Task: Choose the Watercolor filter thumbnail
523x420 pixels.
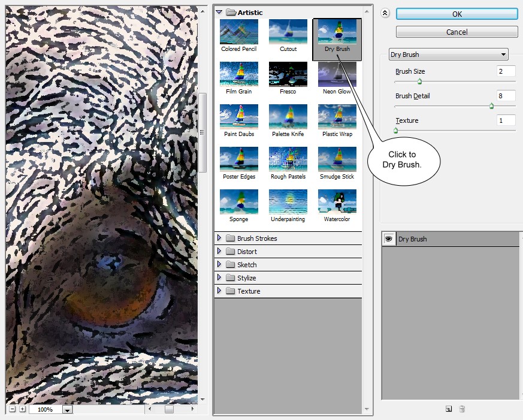Action: coord(337,202)
